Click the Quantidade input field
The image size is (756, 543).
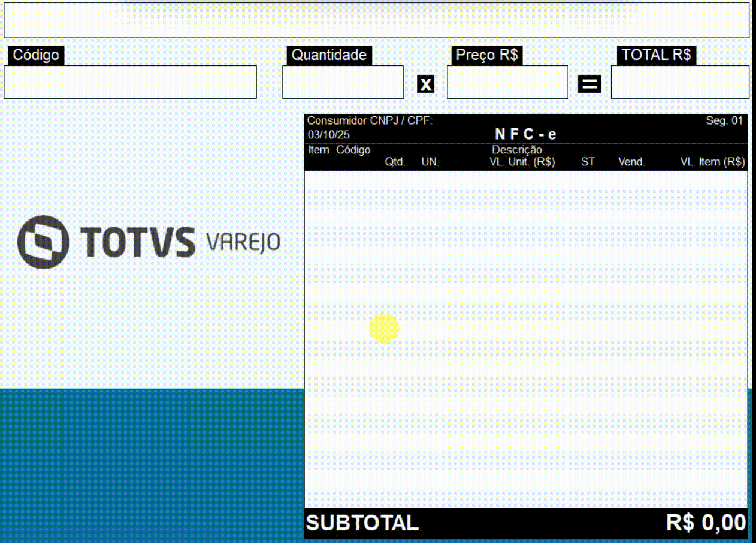[x=343, y=82]
